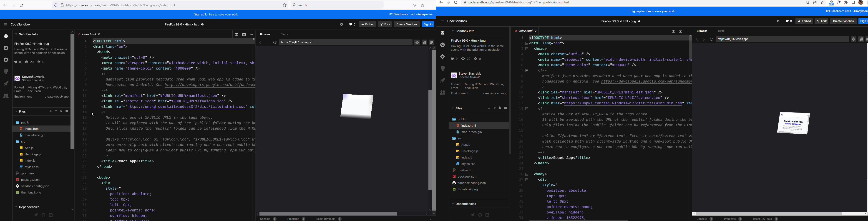The width and height of the screenshot is (868, 221).
Task: Open preview in a new window icon
Action: [431, 43]
